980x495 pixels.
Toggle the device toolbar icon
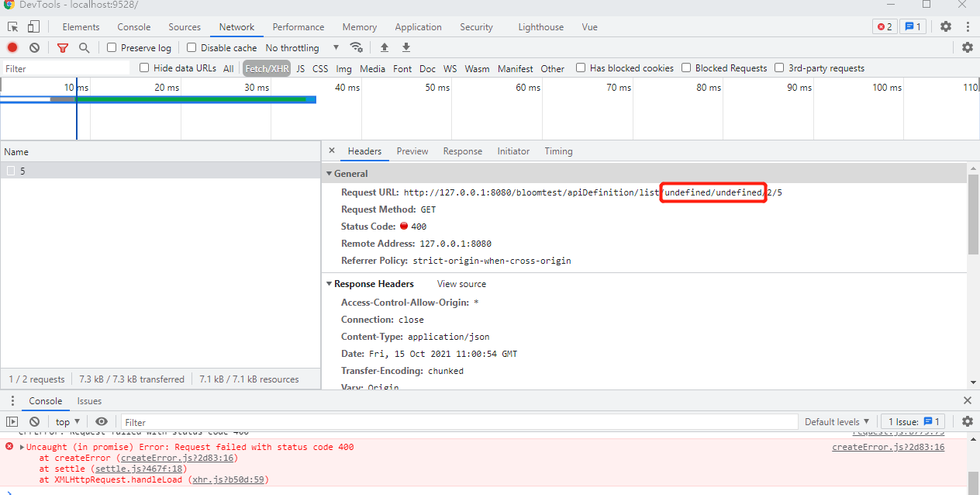pyautogui.click(x=33, y=27)
